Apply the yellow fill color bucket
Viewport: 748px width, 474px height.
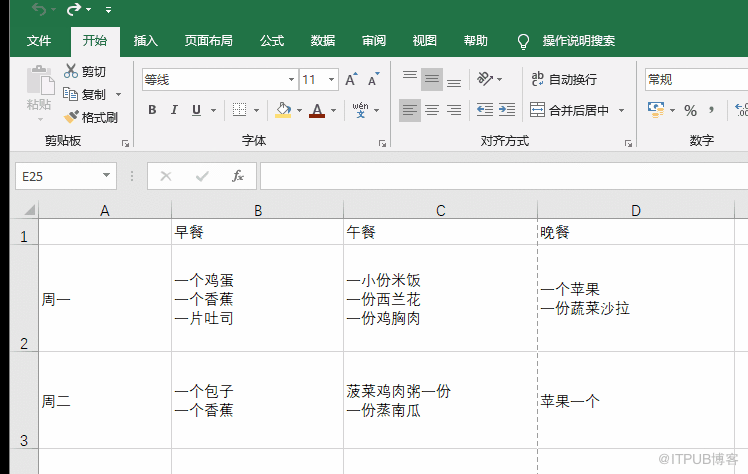click(x=283, y=110)
